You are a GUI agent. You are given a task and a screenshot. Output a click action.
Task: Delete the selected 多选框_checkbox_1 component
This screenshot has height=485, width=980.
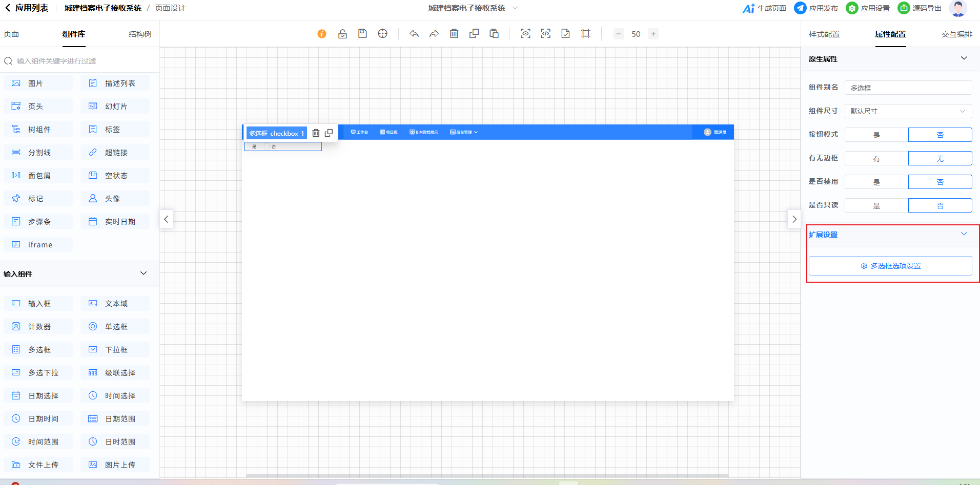[x=316, y=133]
